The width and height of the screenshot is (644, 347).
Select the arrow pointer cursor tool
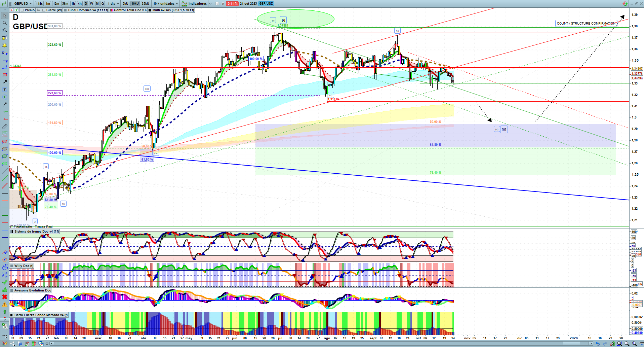point(5,15)
